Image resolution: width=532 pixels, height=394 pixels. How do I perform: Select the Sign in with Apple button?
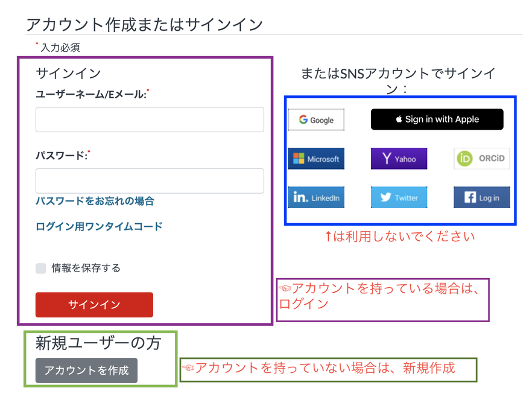point(437,119)
